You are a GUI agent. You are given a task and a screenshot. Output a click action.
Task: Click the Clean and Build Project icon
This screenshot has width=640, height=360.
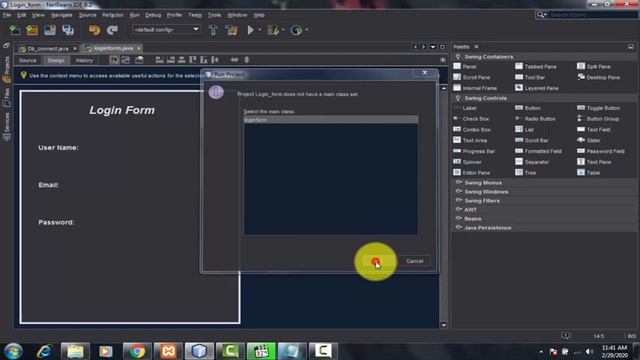click(x=231, y=30)
